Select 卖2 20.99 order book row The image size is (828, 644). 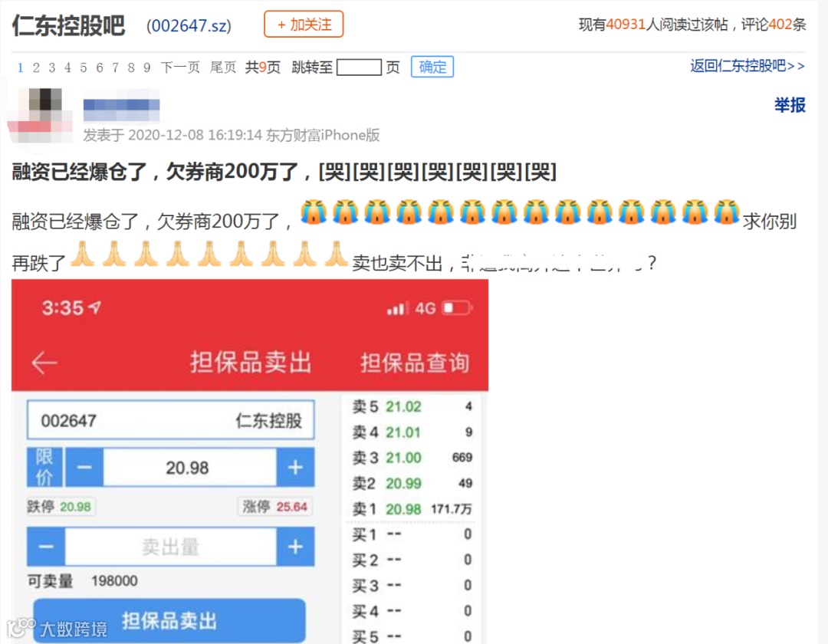412,484
